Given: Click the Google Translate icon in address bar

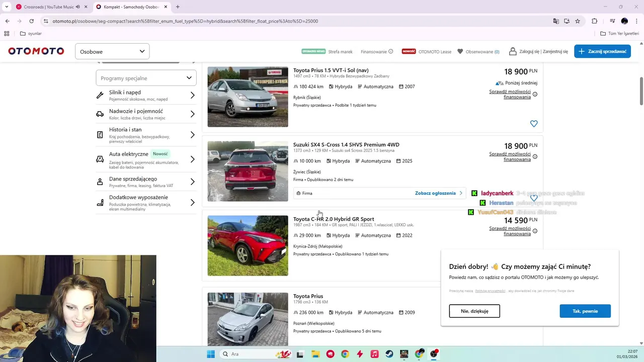Looking at the screenshot, I should [556, 21].
